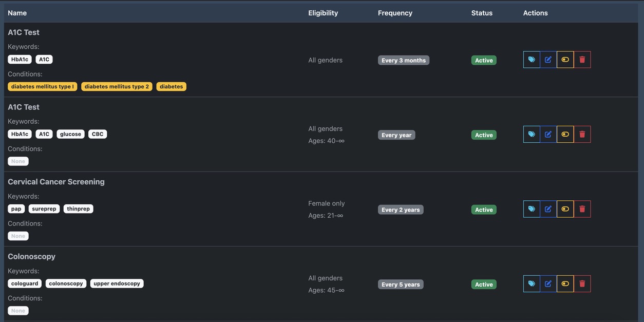The image size is (644, 322).
Task: Toggle status of the yearly A1C Test
Action: (565, 135)
